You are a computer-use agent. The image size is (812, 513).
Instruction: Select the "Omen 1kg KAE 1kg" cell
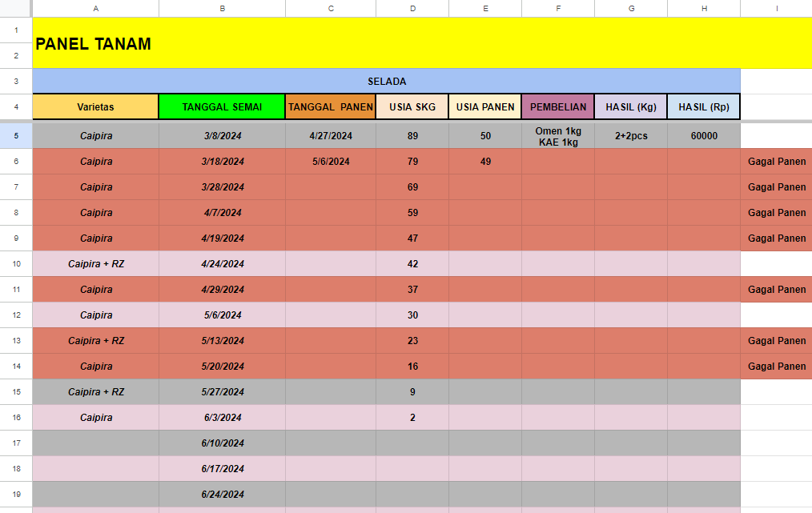pos(558,136)
